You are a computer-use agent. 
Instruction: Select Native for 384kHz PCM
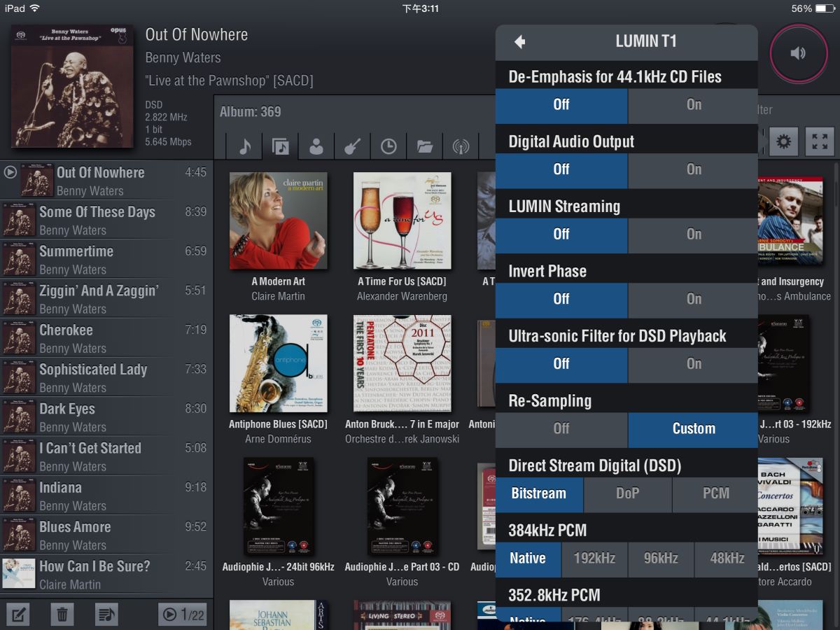click(528, 559)
